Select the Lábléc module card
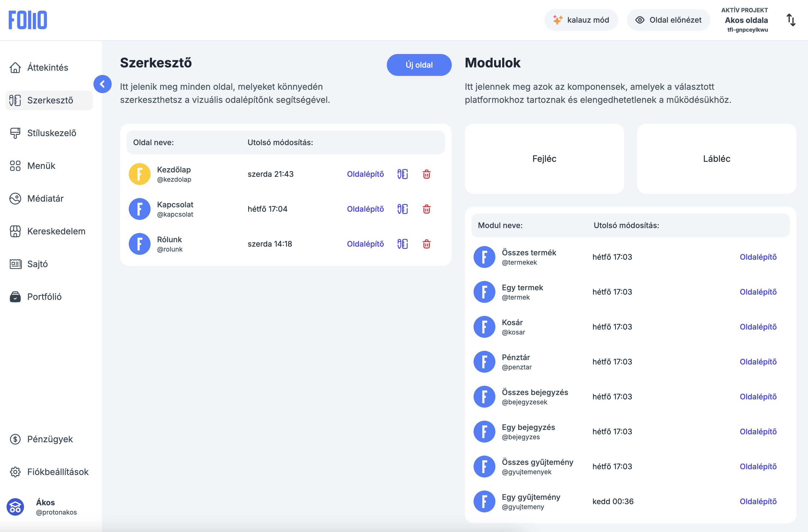This screenshot has width=808, height=532. click(x=716, y=159)
